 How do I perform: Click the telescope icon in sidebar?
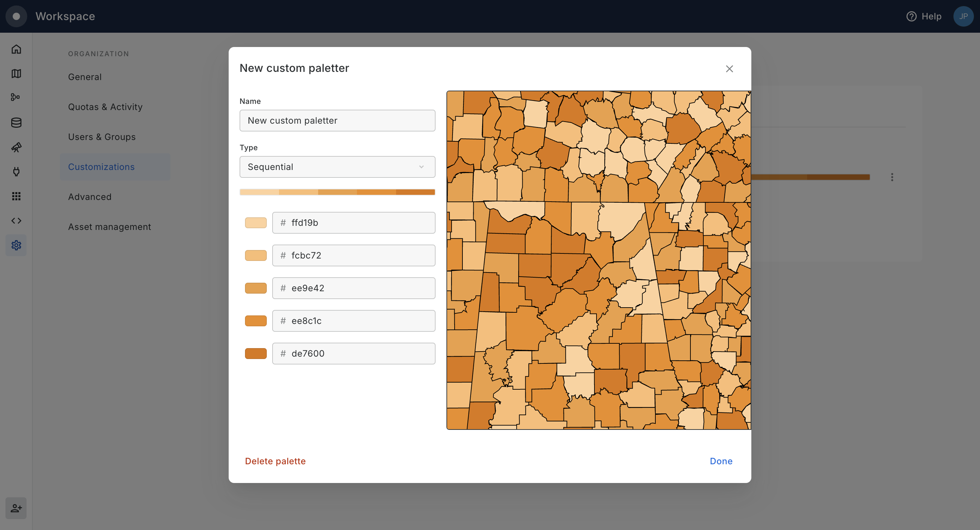coord(16,147)
